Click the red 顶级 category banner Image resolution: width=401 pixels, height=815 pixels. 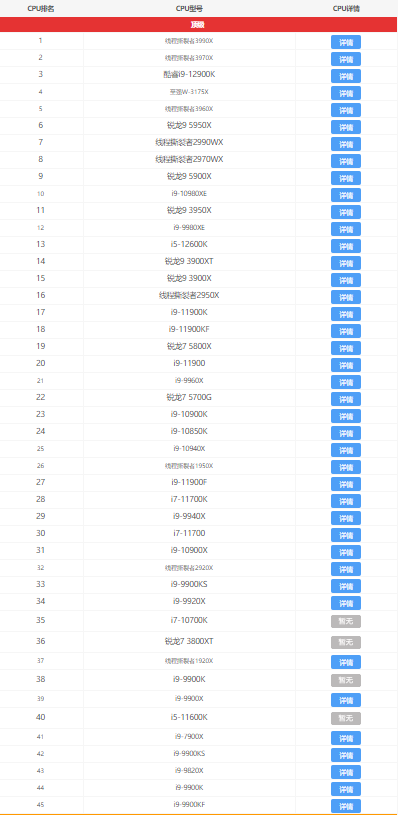coord(199,24)
